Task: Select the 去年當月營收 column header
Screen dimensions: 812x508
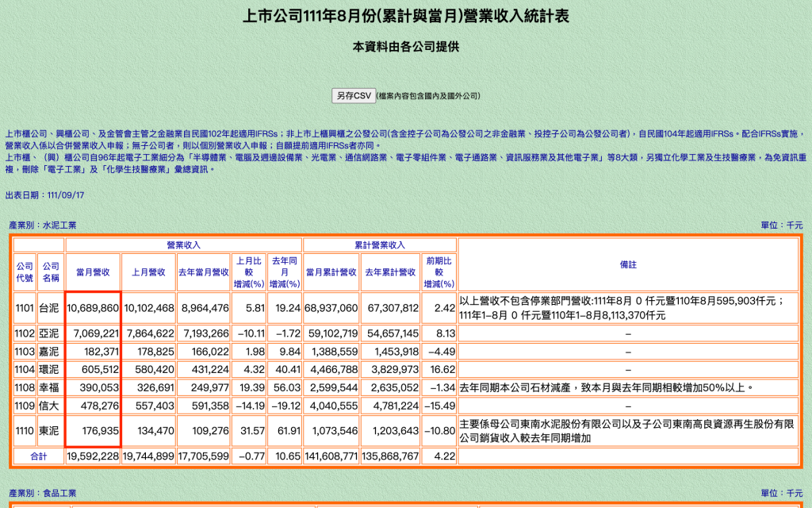Action: [x=204, y=272]
